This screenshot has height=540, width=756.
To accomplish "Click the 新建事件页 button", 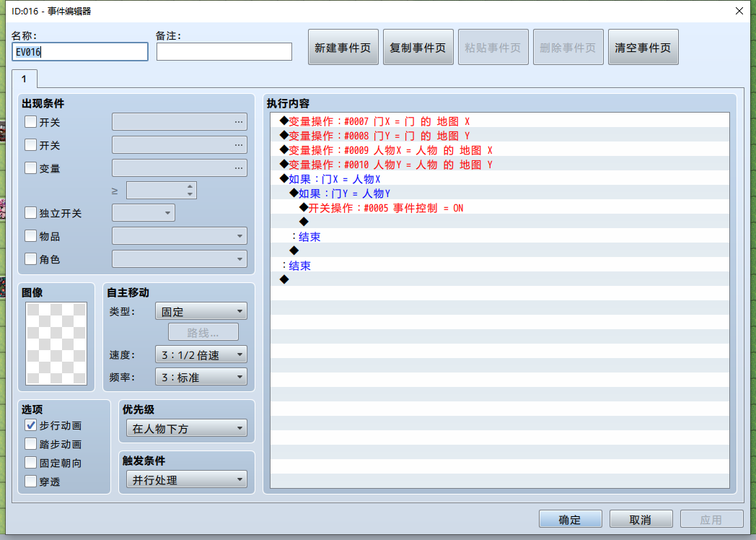I will 343,48.
